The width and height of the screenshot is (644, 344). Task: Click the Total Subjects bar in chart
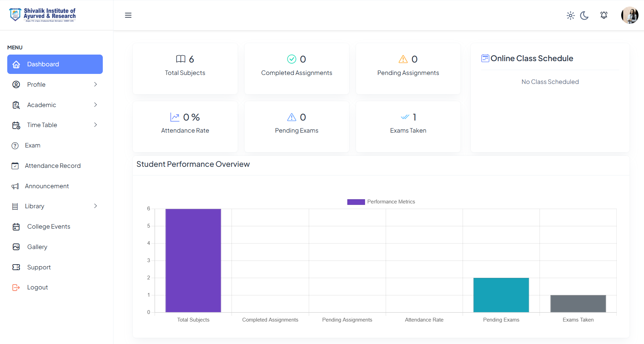(x=193, y=260)
